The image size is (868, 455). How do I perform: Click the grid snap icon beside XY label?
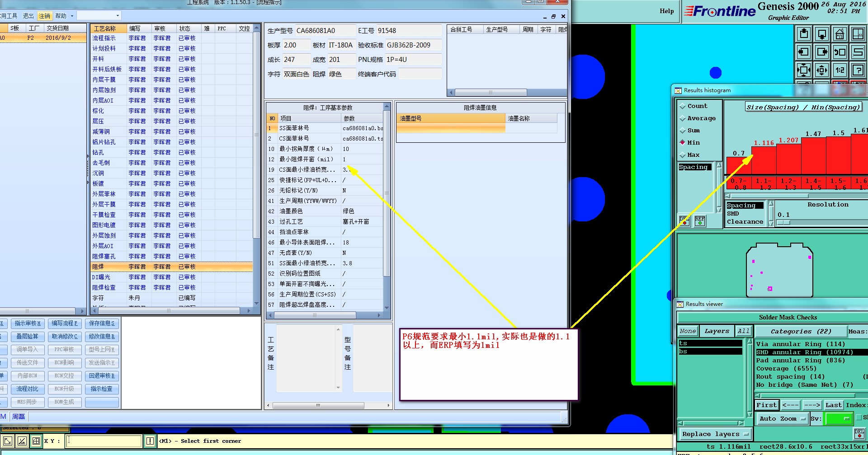pos(36,441)
